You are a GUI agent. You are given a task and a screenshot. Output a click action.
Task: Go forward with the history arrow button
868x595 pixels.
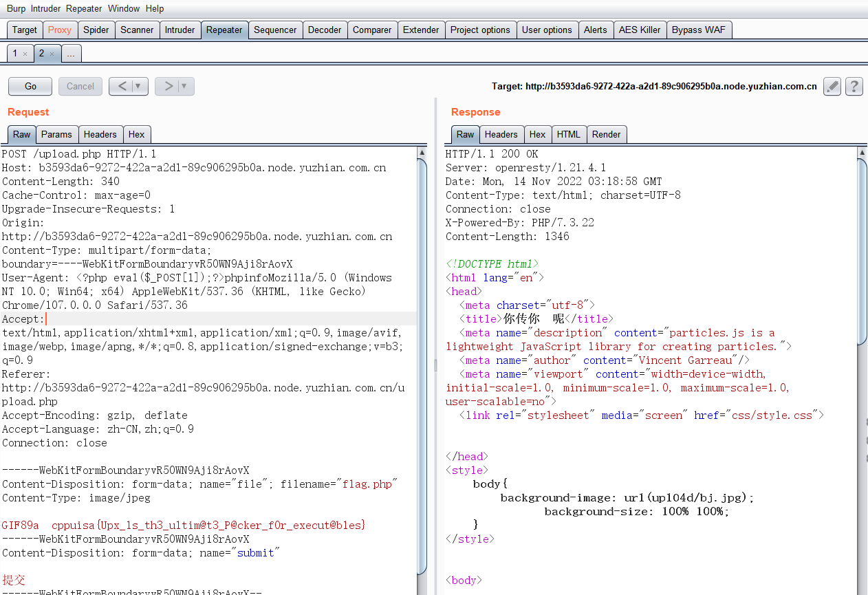point(168,86)
